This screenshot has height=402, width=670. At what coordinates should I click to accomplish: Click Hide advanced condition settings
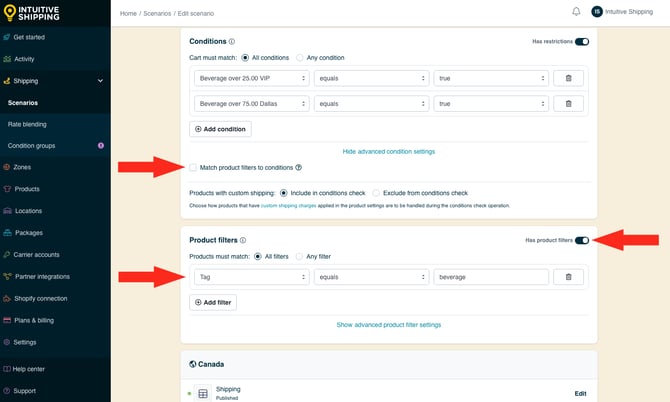388,152
